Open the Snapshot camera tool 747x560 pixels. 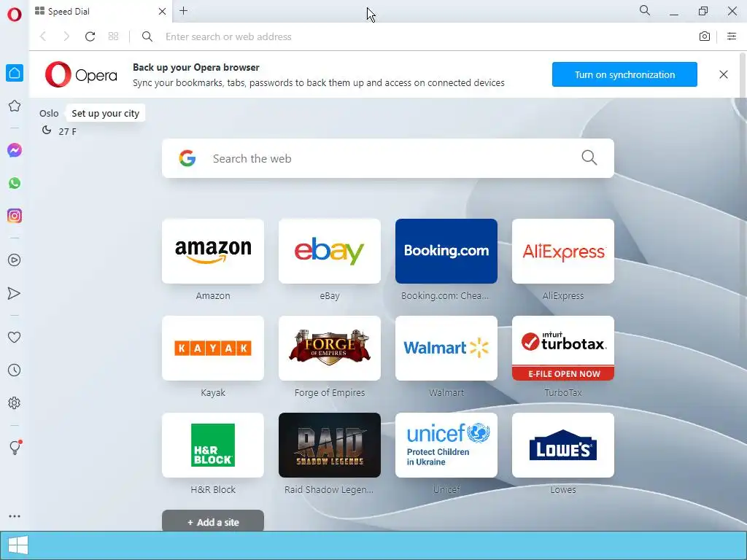(705, 36)
